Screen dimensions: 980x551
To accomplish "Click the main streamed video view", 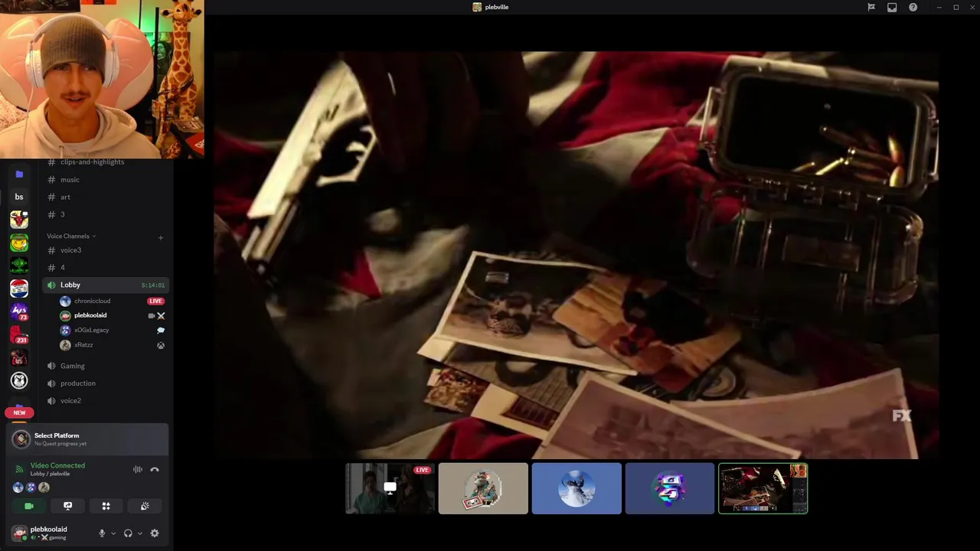I will 576,255.
